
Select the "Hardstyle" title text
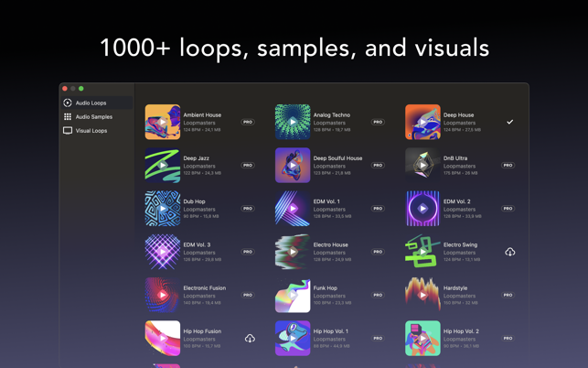[x=455, y=288]
